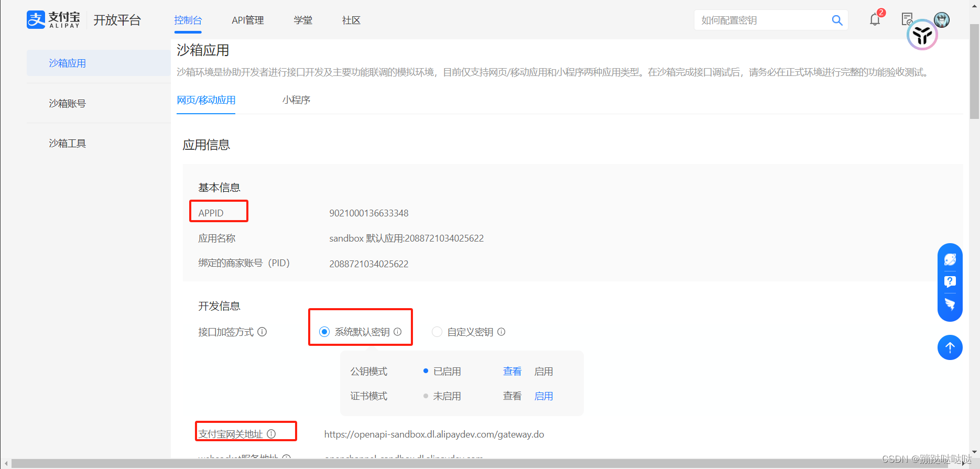
Task: Click 查看 link for 公钥模式
Action: click(512, 372)
